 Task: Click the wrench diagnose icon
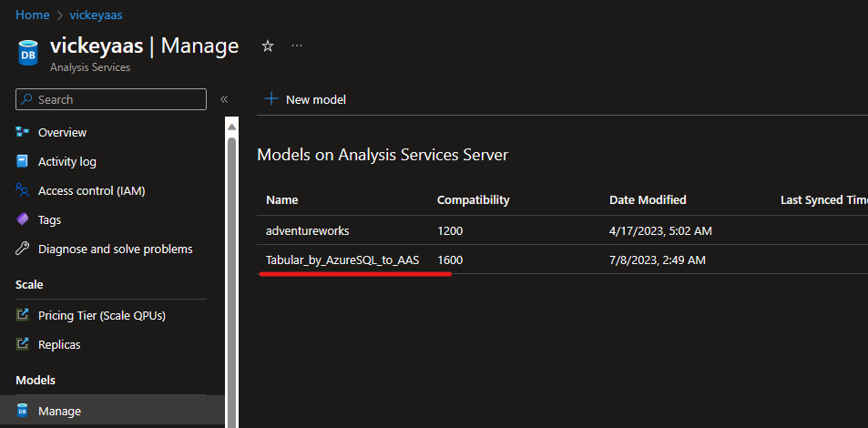(22, 250)
